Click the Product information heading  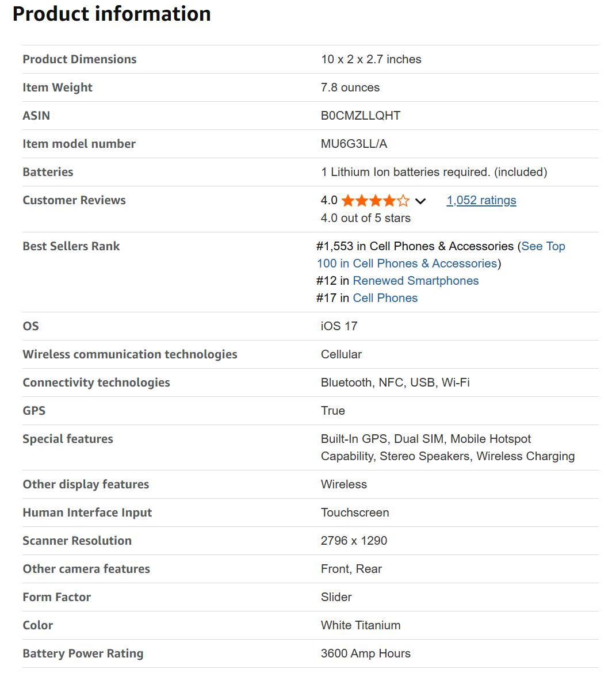click(x=112, y=14)
